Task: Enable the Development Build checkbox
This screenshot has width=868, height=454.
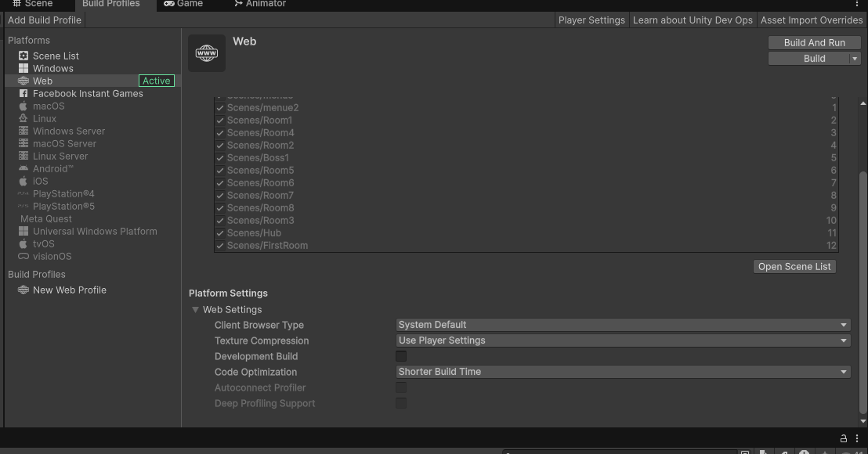Action: click(401, 356)
